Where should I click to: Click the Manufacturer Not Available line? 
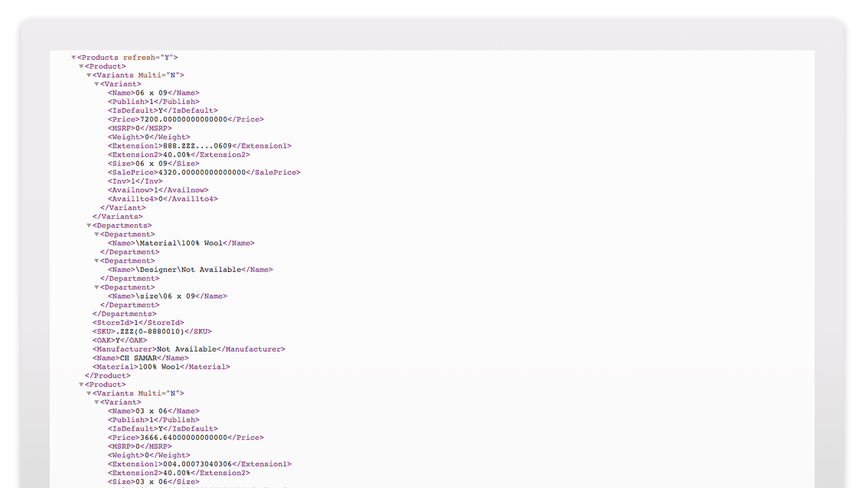coord(189,349)
